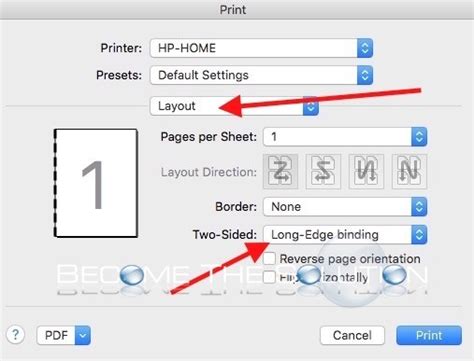Open the Two-Sided Long-Edge binding menu

pos(345,235)
